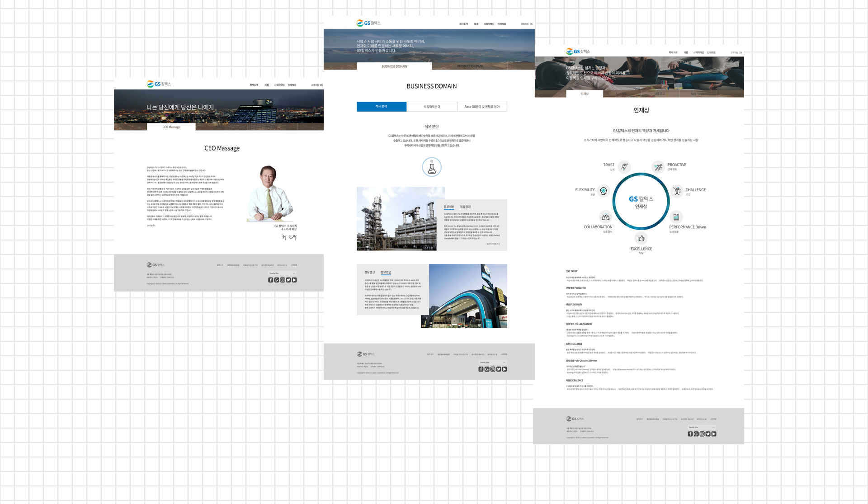Image resolution: width=868 pixels, height=504 pixels.
Task: Click the GS칼텍스 logo on Business Domain header
Action: (x=368, y=23)
